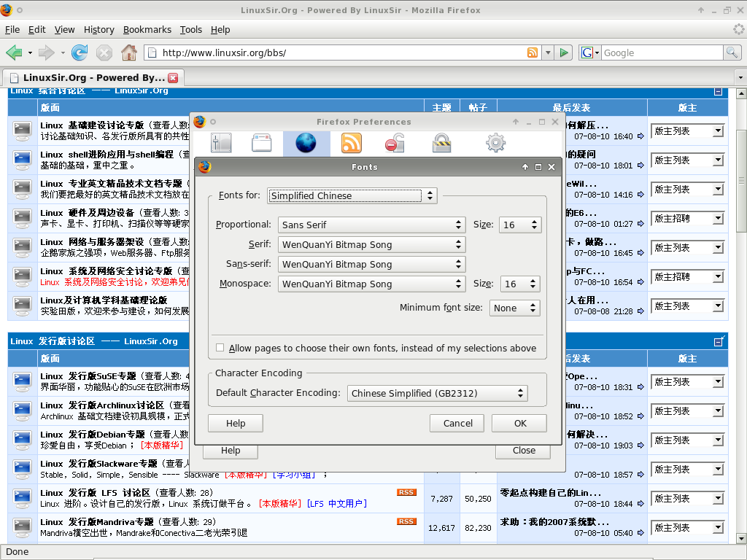747x560 pixels.
Task: Open the Main preferences pane icon
Action: click(220, 143)
